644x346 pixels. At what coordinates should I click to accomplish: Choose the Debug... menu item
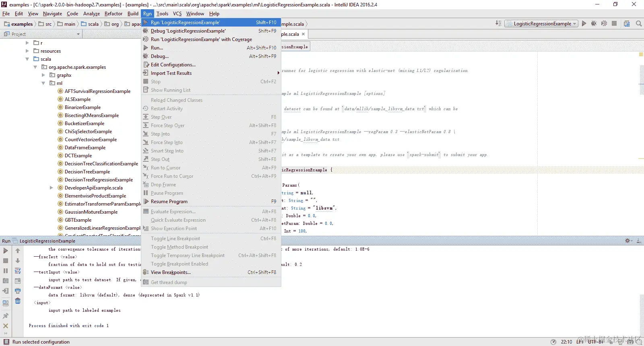(211, 56)
